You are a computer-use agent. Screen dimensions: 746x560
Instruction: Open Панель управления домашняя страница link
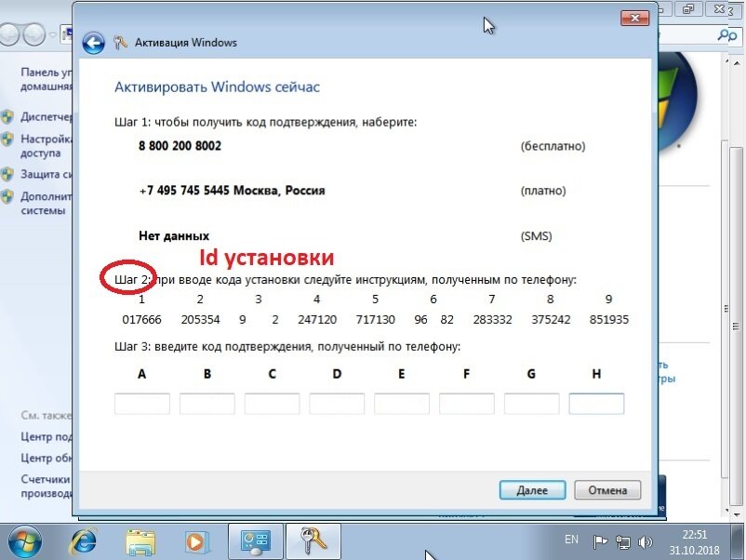click(47, 79)
